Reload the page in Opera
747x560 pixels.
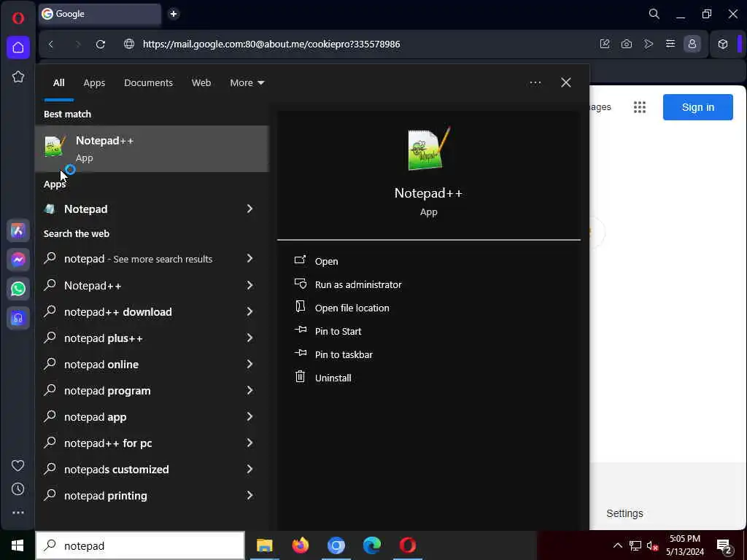(101, 44)
